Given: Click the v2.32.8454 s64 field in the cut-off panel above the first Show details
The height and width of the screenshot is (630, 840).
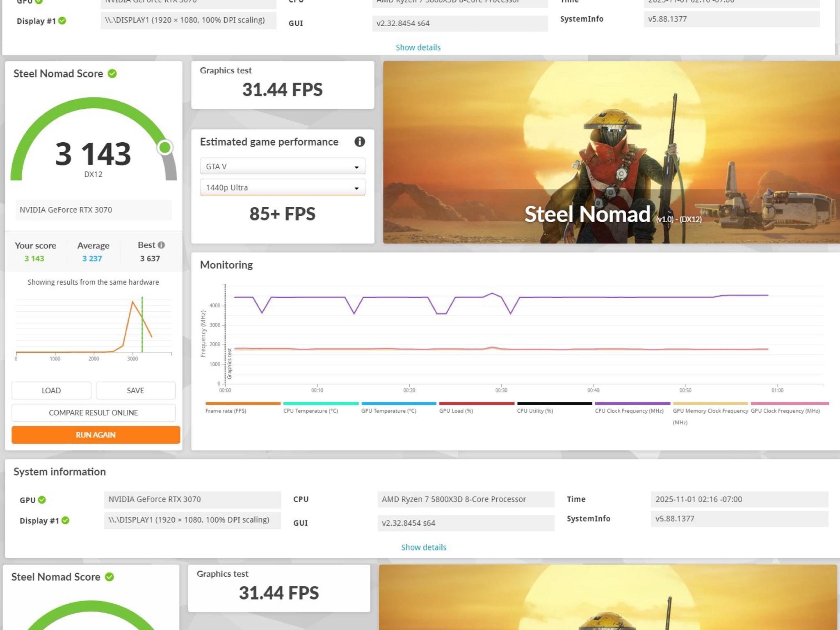Looking at the screenshot, I should (460, 23).
